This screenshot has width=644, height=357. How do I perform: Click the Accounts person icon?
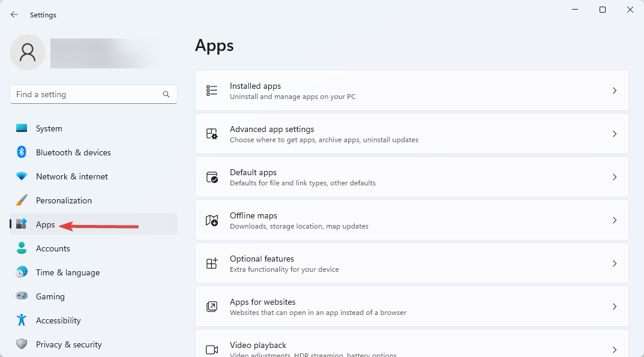[22, 248]
